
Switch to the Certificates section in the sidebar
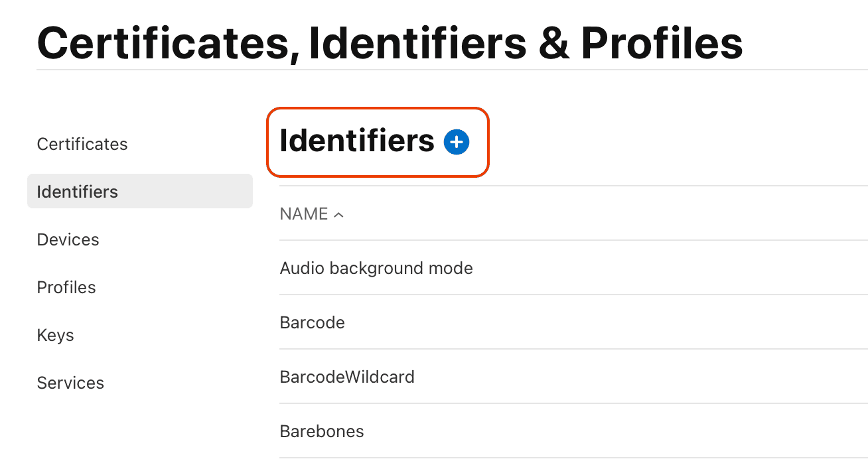tap(82, 144)
